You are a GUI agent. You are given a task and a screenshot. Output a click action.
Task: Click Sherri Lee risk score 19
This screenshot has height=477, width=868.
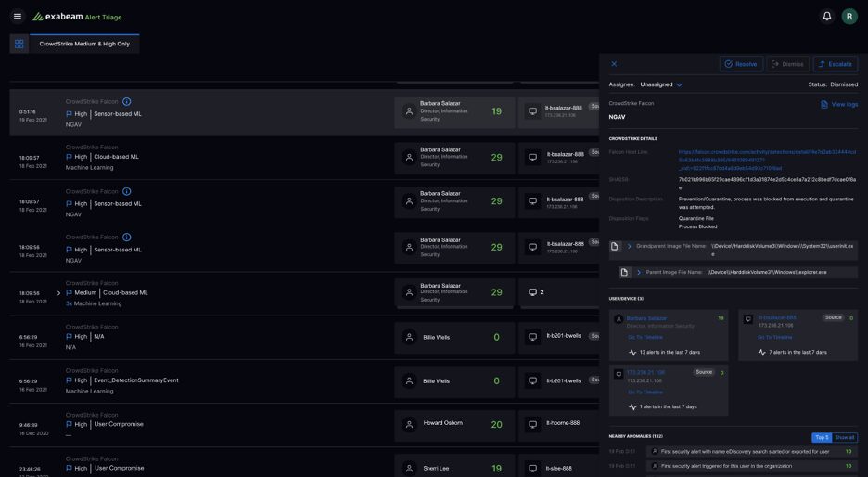496,469
